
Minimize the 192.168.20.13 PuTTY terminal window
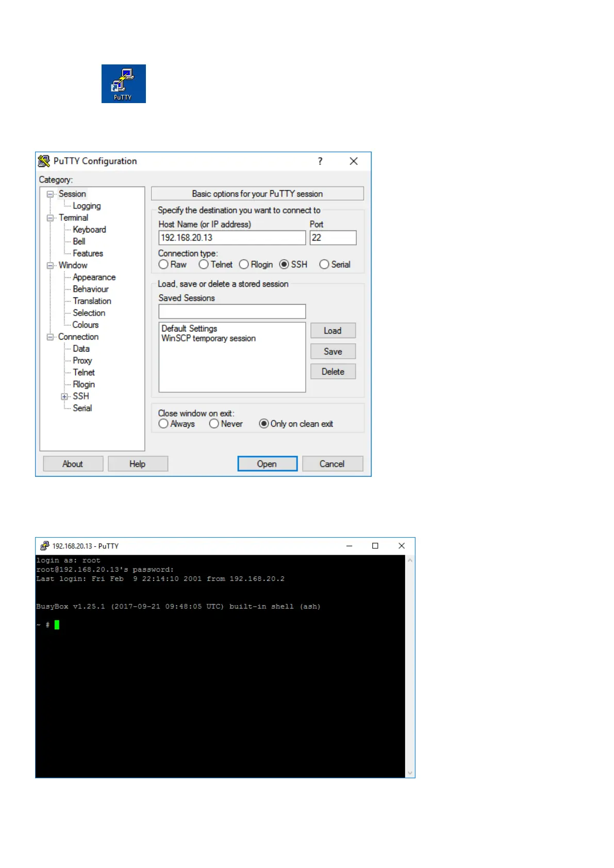coord(349,546)
